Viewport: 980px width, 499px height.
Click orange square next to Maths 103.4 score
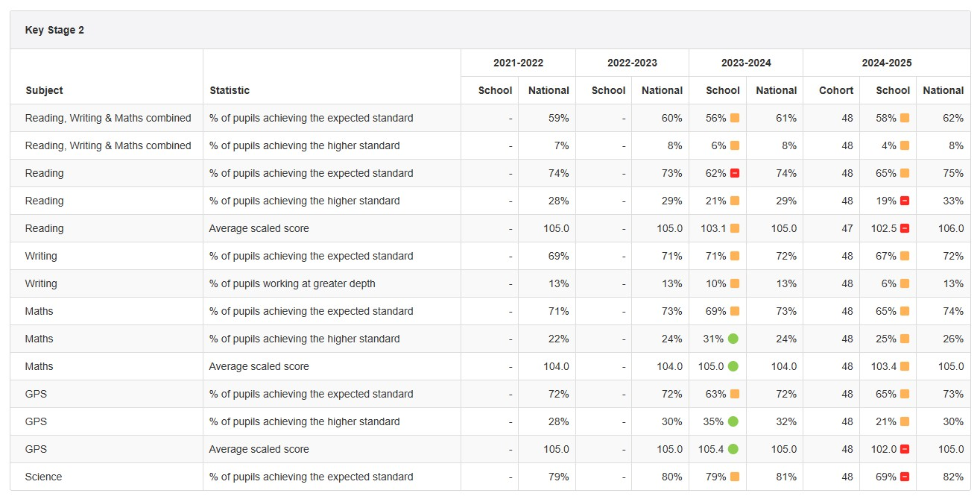tap(905, 366)
